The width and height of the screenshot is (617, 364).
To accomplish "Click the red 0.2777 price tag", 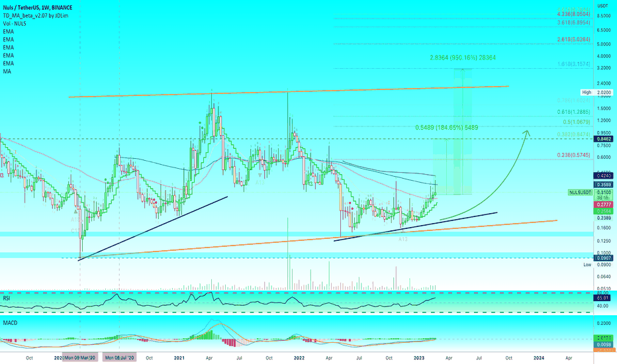I will tap(604, 205).
